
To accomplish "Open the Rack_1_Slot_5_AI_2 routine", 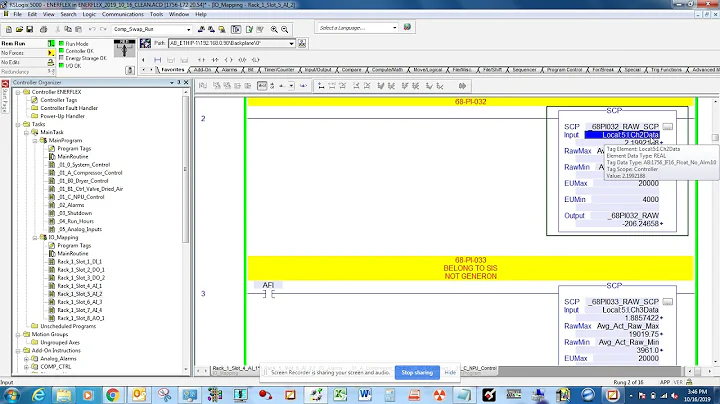I will [x=79, y=294].
